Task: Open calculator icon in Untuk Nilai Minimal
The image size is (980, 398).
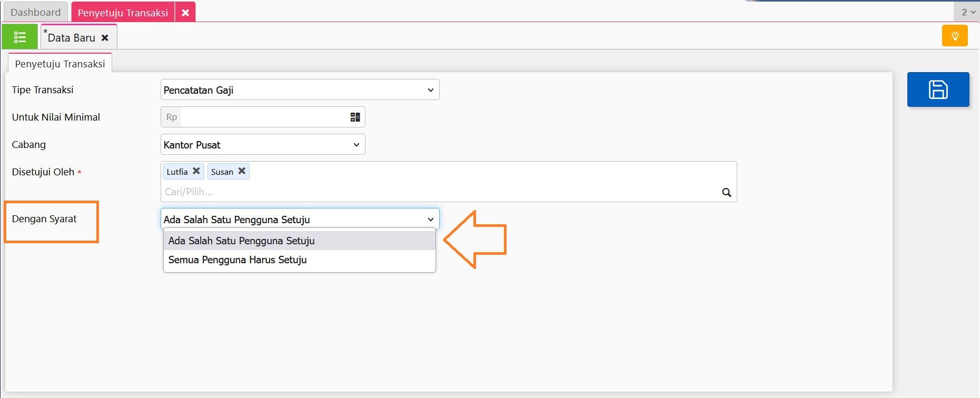Action: [x=355, y=117]
